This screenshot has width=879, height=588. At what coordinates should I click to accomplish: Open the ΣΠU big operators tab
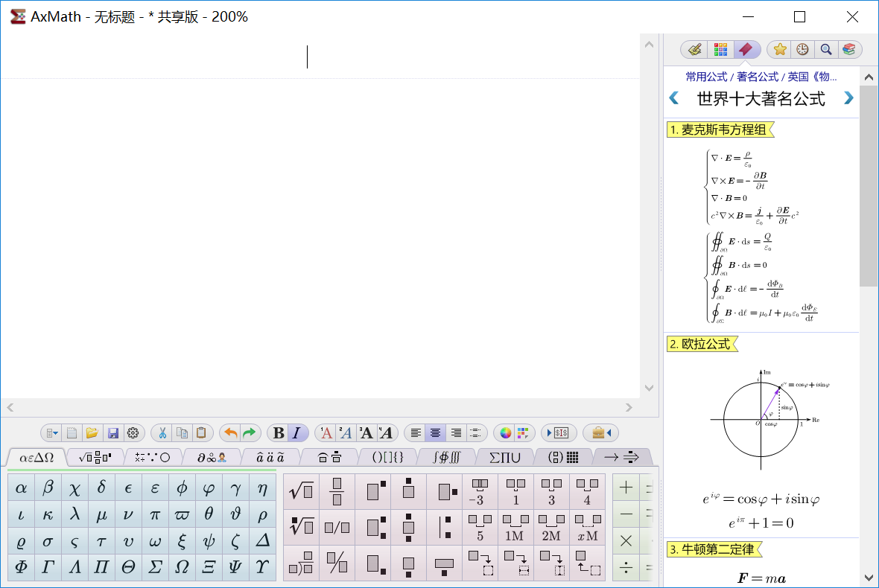505,458
